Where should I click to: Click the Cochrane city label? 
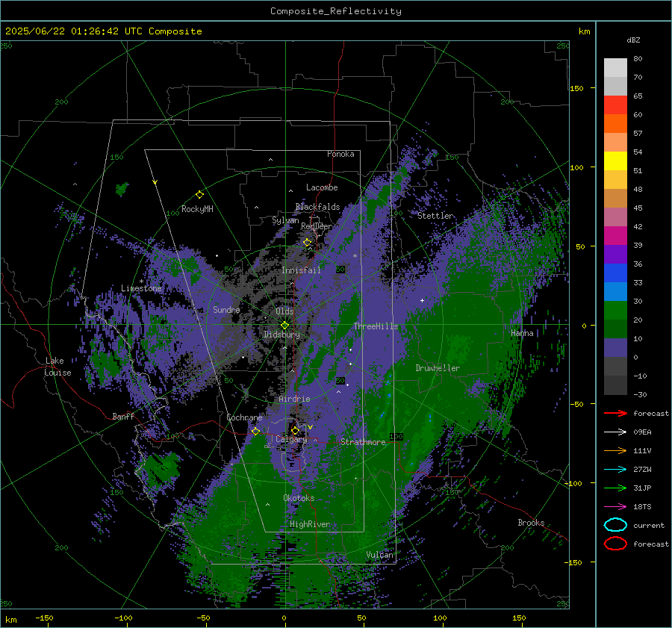click(244, 417)
